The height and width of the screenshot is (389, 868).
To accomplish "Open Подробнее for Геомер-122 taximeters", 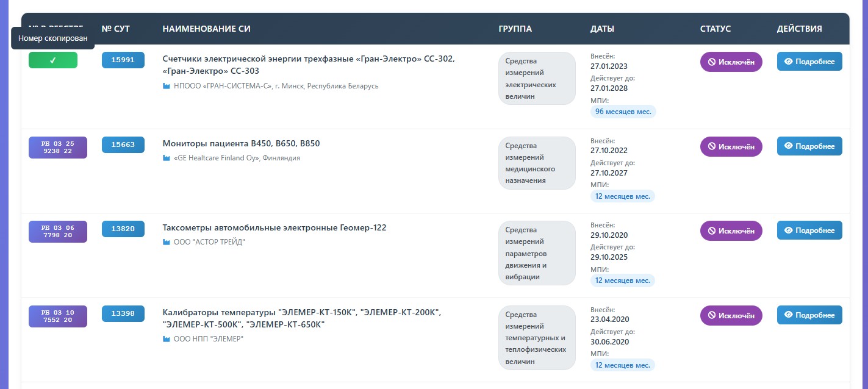I will pyautogui.click(x=809, y=230).
